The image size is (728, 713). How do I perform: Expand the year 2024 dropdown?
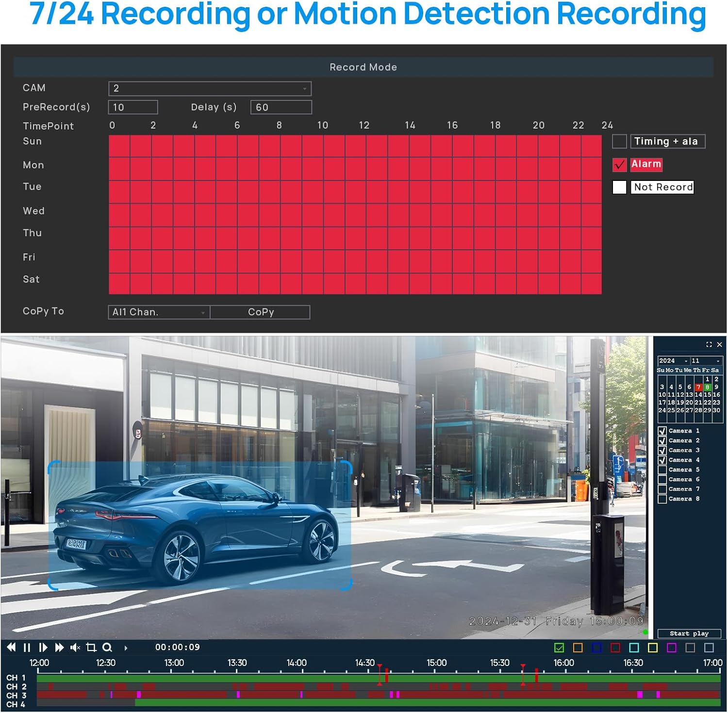[x=674, y=361]
